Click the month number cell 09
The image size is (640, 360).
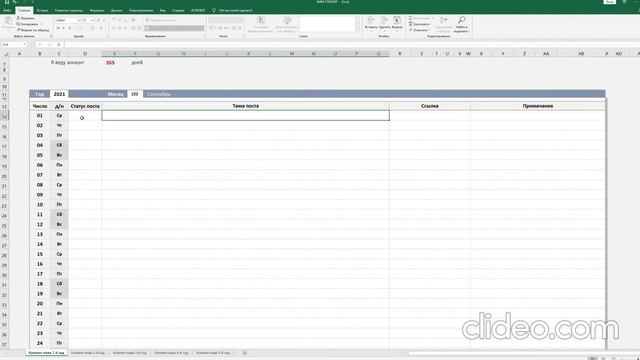tap(135, 94)
